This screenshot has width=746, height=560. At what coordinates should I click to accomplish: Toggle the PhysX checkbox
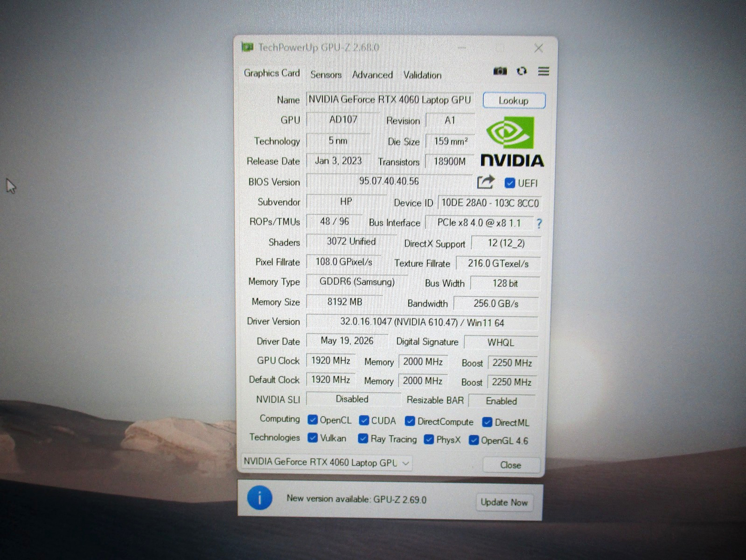tap(429, 440)
